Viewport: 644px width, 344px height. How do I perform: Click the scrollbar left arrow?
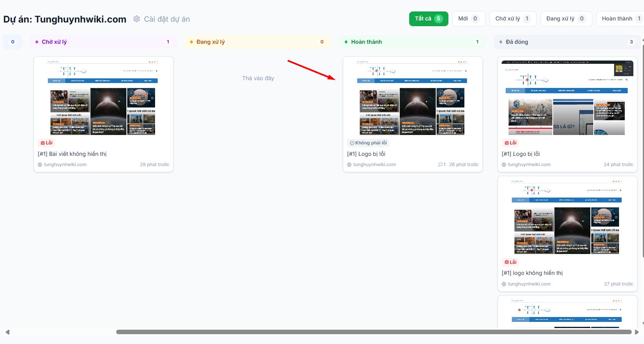(7, 332)
